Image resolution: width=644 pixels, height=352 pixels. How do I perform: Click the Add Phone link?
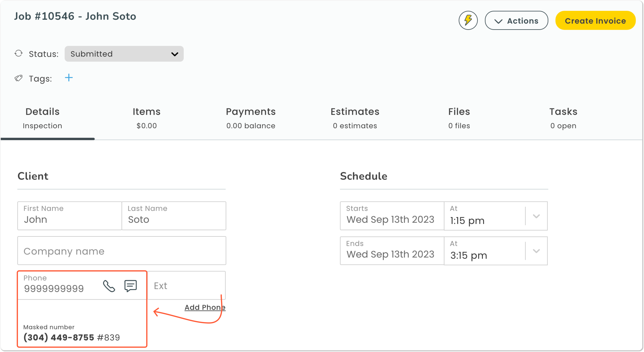click(x=205, y=307)
